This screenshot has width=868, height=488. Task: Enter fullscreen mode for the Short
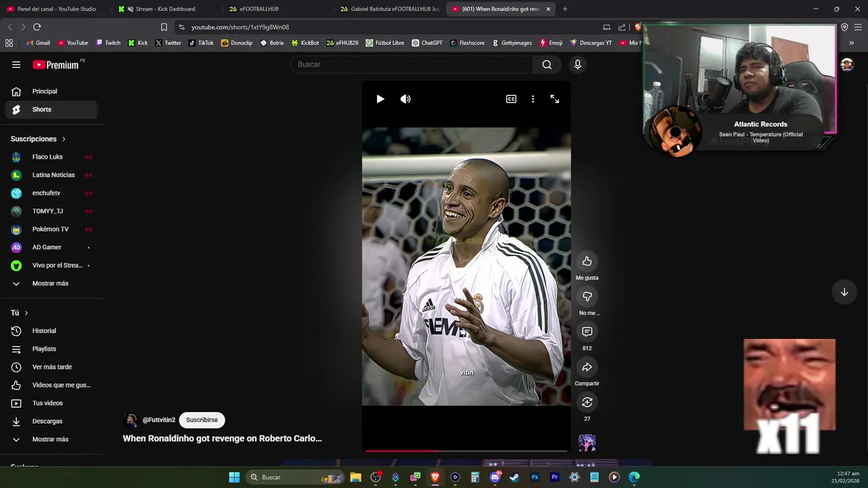[555, 99]
